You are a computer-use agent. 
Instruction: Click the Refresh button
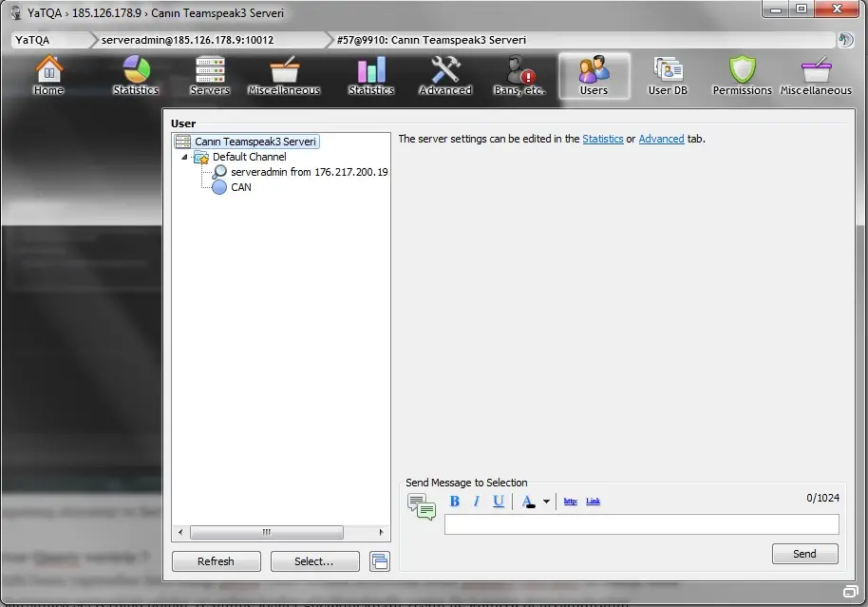pos(216,561)
